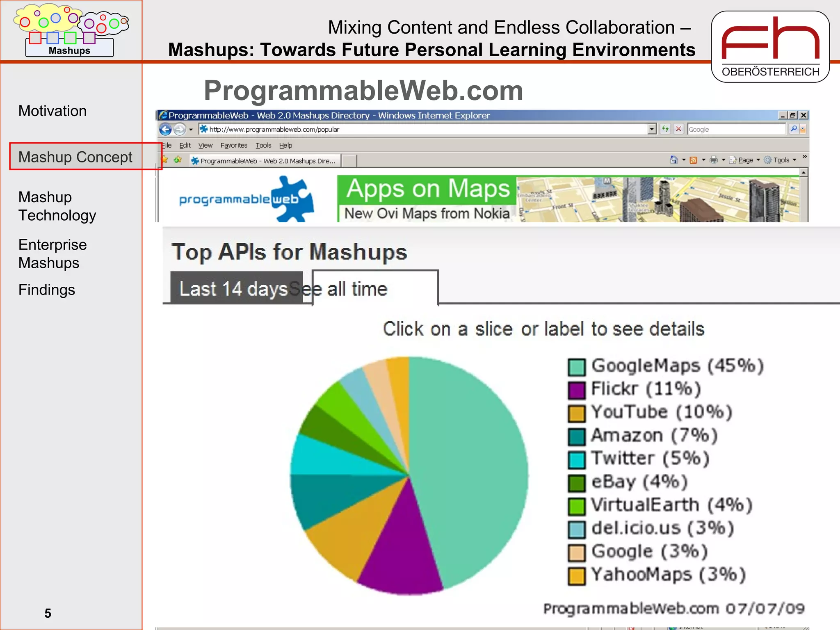Click the Print icon in command bar
Screen dimensions: 840x630
pos(714,160)
